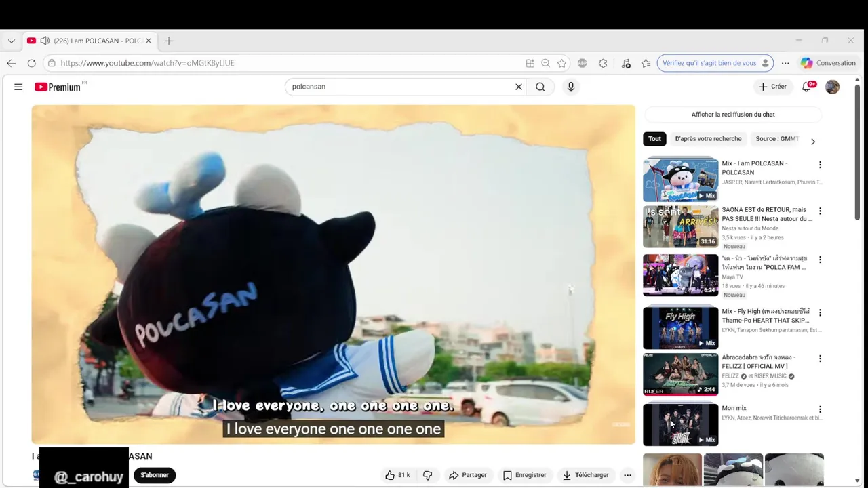The height and width of the screenshot is (488, 868).
Task: Open options for Mix - I am POLCASAN
Action: pos(820,165)
